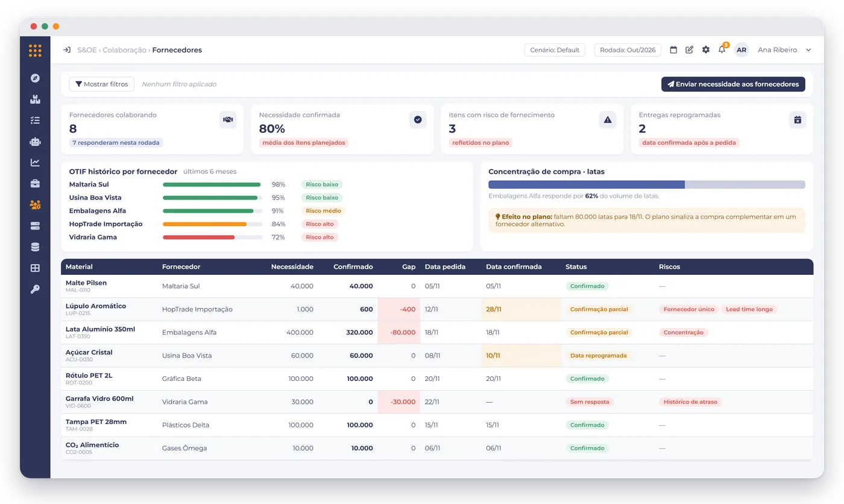Click the calendar icon in top bar

[x=674, y=50]
